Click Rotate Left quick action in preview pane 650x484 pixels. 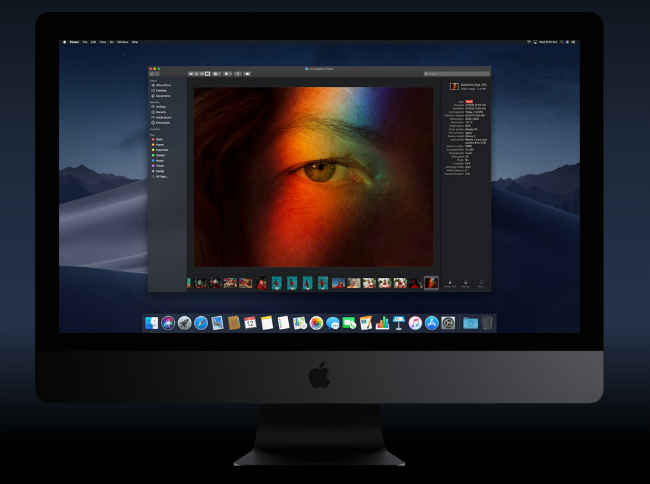[450, 284]
